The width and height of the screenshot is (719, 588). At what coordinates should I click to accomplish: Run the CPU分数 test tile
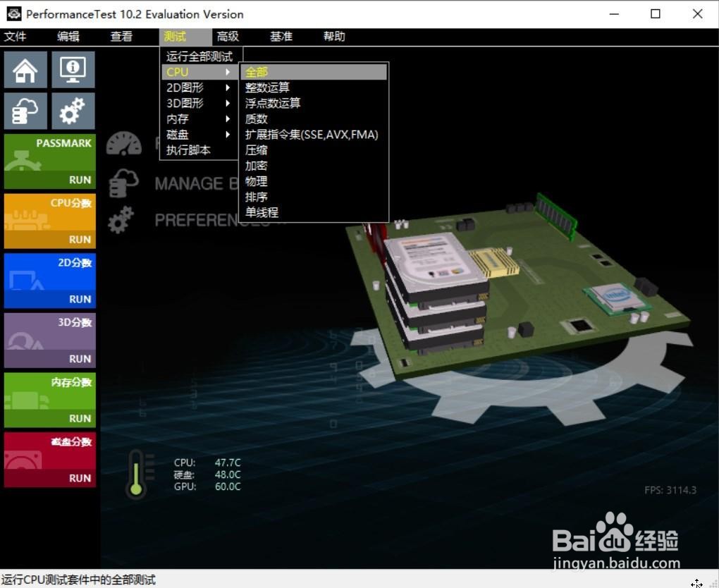pos(50,221)
